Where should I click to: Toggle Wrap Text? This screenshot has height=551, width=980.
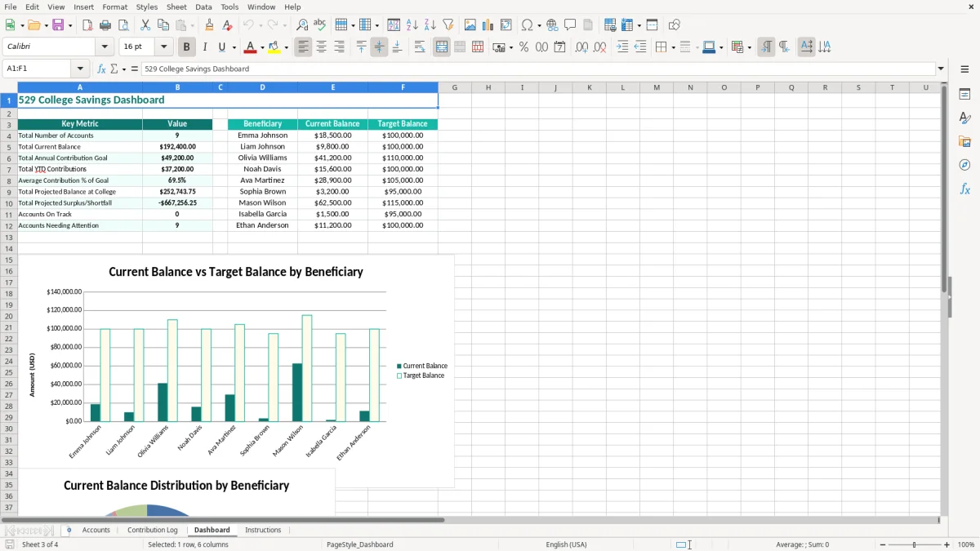pyautogui.click(x=420, y=47)
